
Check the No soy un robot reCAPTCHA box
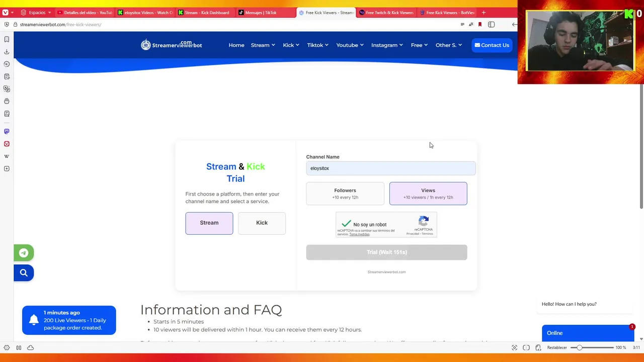pyautogui.click(x=346, y=224)
